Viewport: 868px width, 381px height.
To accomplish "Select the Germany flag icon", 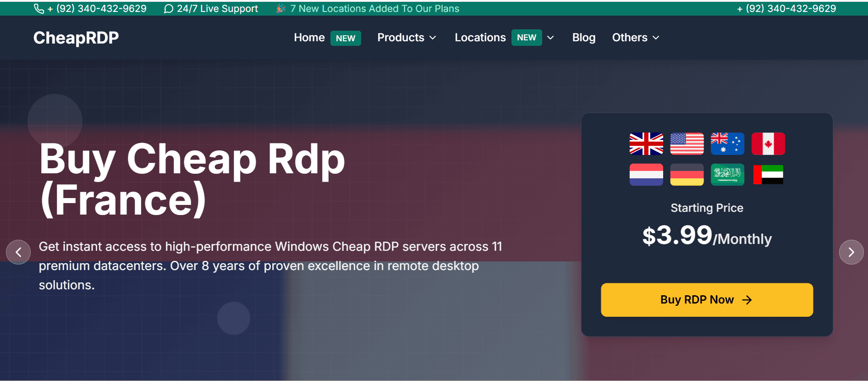I will click(x=687, y=175).
